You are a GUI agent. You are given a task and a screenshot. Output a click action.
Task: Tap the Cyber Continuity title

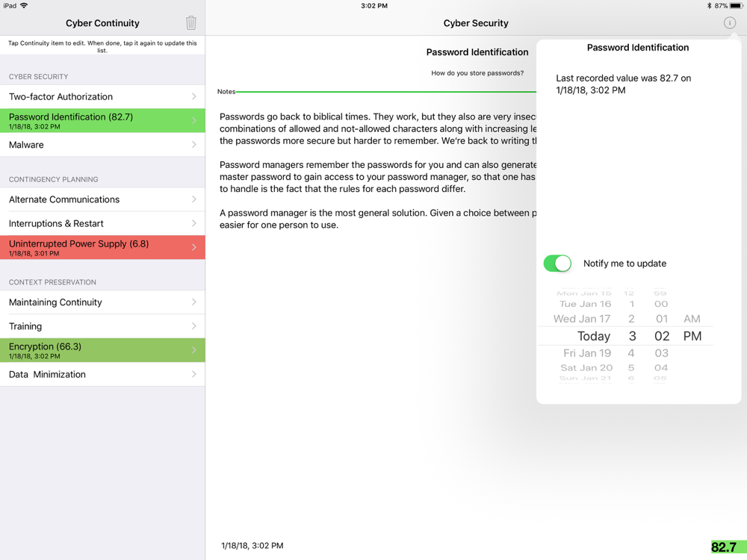click(x=102, y=23)
